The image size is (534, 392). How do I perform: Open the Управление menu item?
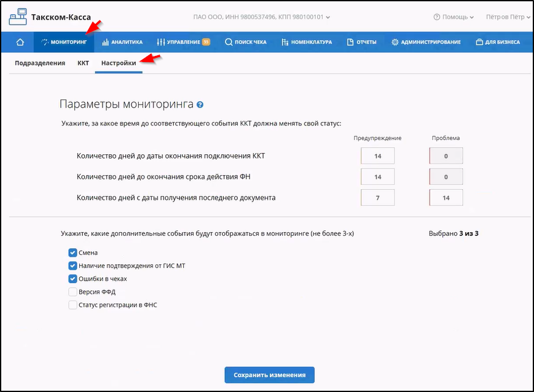coord(183,42)
